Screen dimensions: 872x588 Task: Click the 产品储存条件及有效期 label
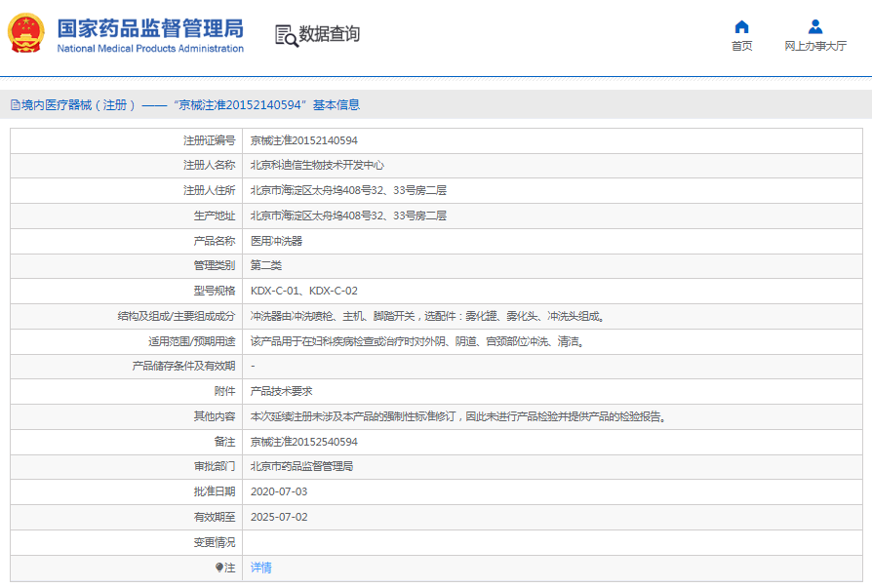click(x=183, y=366)
